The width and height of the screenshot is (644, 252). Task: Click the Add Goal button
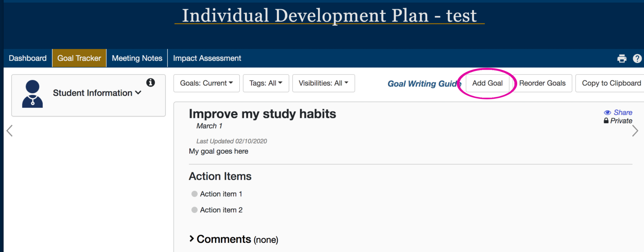[487, 83]
